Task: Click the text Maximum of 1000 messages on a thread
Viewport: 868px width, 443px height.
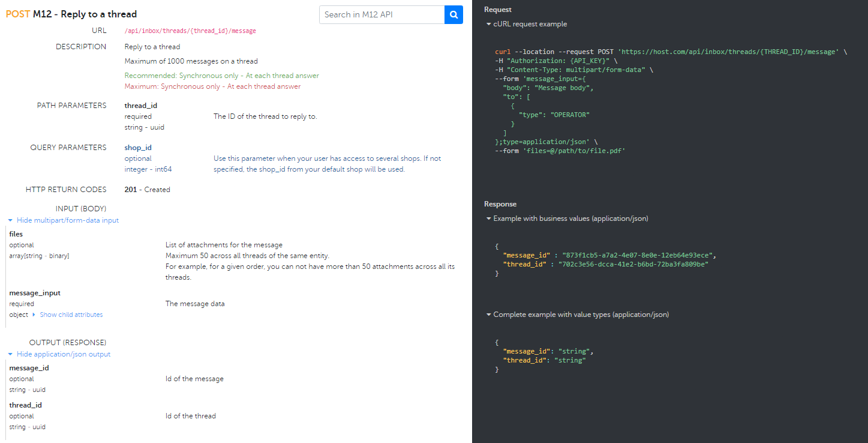Action: (x=191, y=61)
